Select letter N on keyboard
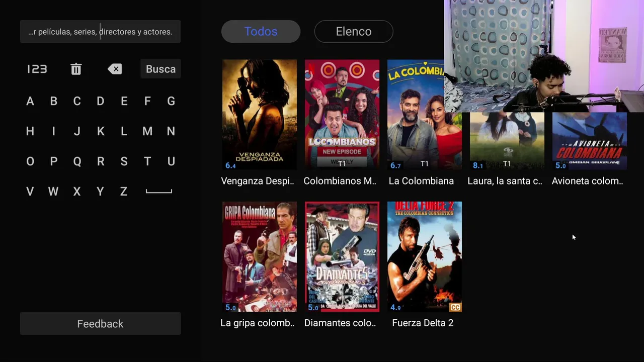The width and height of the screenshot is (644, 362). point(171,131)
